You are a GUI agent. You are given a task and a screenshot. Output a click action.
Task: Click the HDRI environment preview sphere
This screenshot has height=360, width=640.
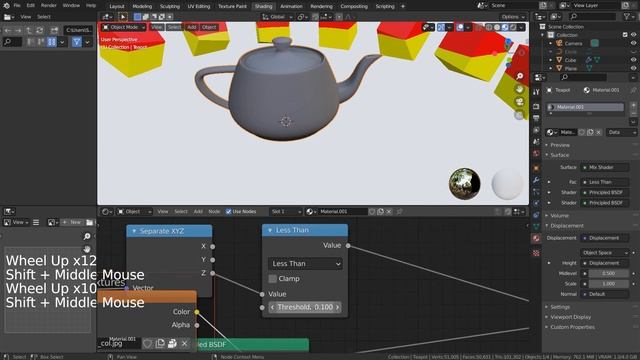coord(464,184)
